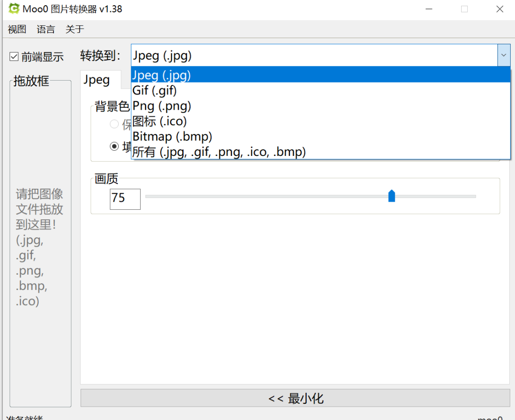Click the Moo0 app icon in title bar

coord(14,9)
